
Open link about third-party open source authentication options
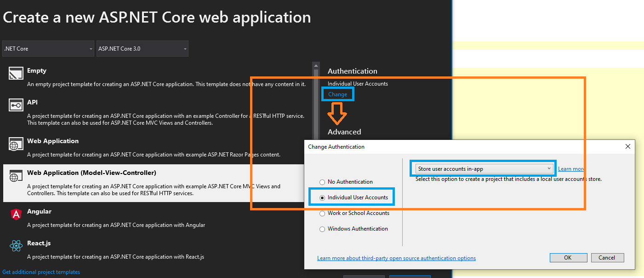tap(396, 258)
